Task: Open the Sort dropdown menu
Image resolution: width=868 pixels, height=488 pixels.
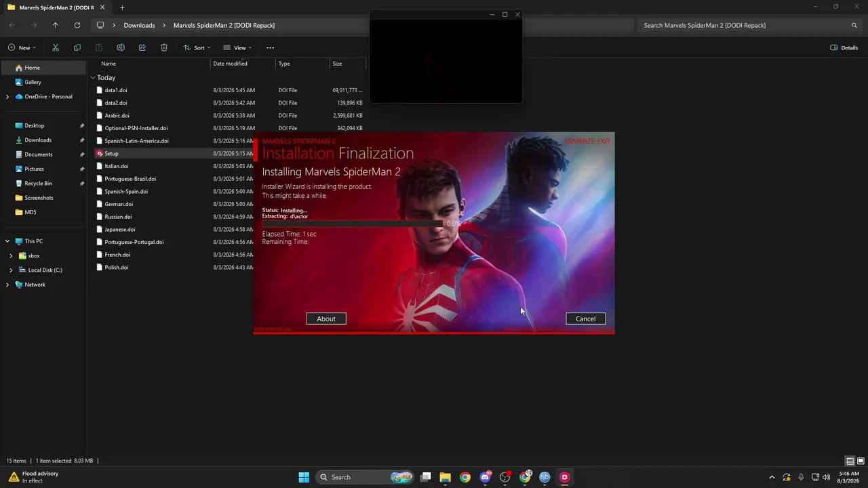Action: 197,47
